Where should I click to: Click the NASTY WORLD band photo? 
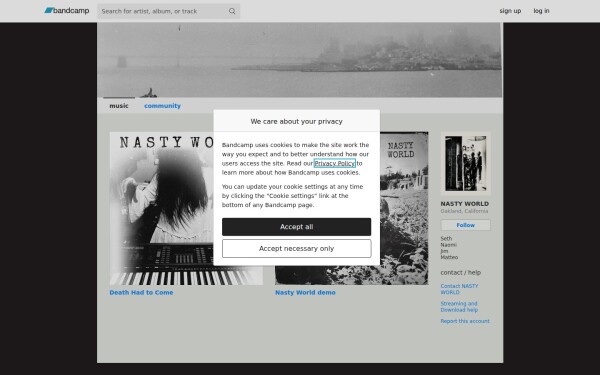(466, 163)
